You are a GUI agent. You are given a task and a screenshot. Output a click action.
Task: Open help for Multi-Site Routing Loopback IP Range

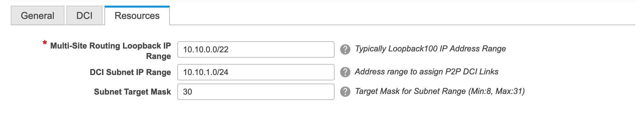click(345, 49)
